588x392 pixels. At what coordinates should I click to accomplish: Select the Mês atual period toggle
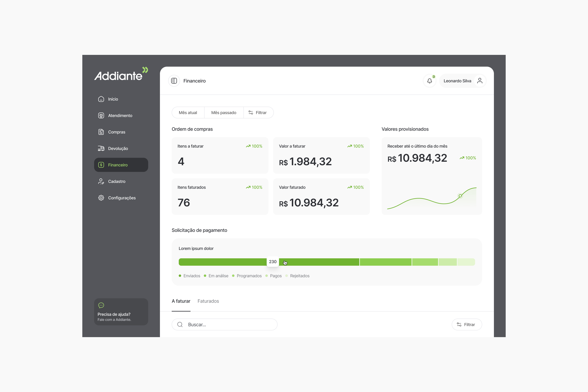[188, 113]
